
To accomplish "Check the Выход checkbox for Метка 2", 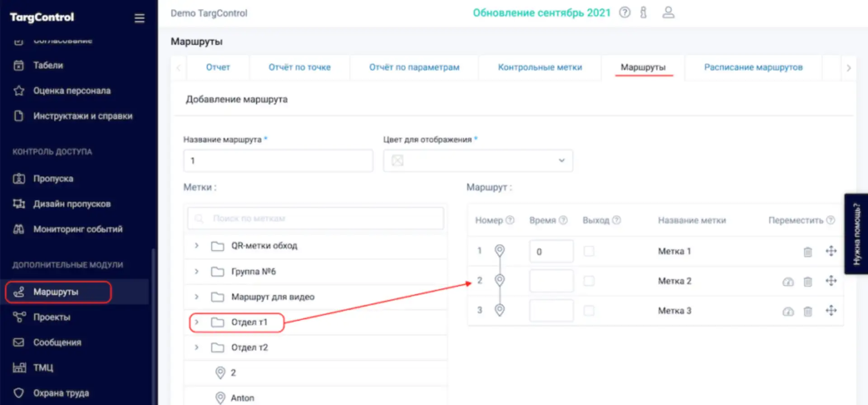I will (589, 281).
